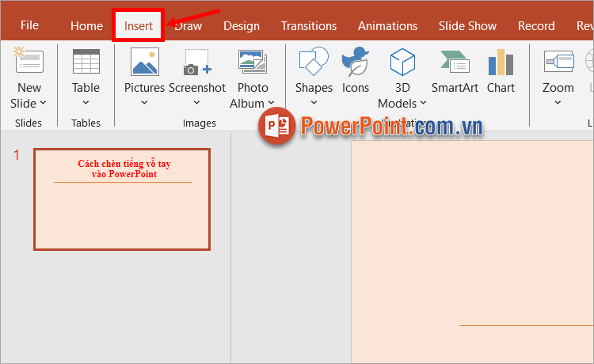Click the Zoom icon in ribbon

tap(558, 61)
